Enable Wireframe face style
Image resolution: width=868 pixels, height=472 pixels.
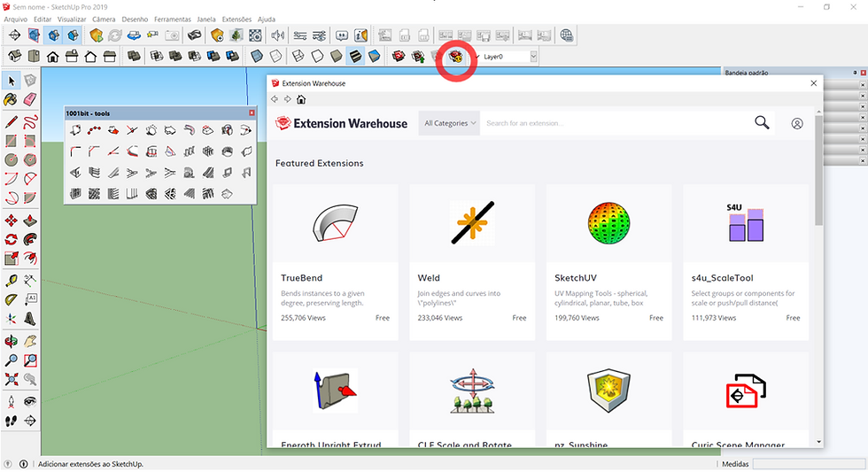[298, 56]
